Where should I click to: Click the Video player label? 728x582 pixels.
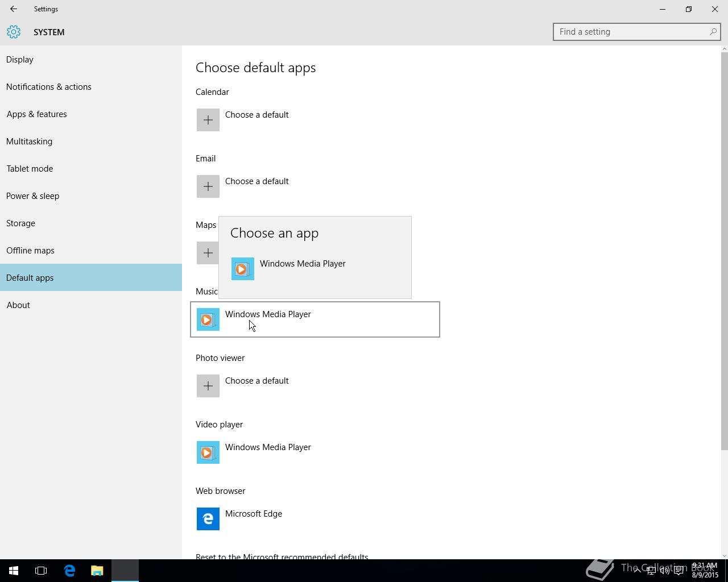(219, 425)
